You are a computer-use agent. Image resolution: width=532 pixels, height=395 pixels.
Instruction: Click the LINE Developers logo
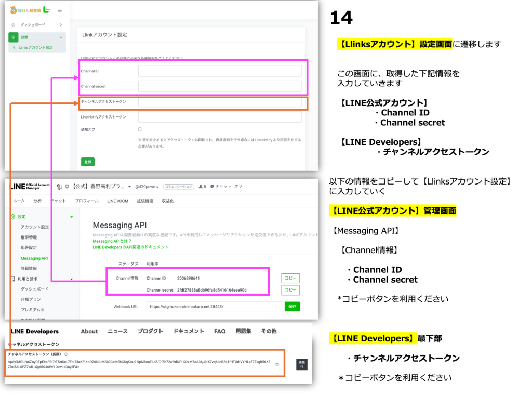pyautogui.click(x=35, y=331)
